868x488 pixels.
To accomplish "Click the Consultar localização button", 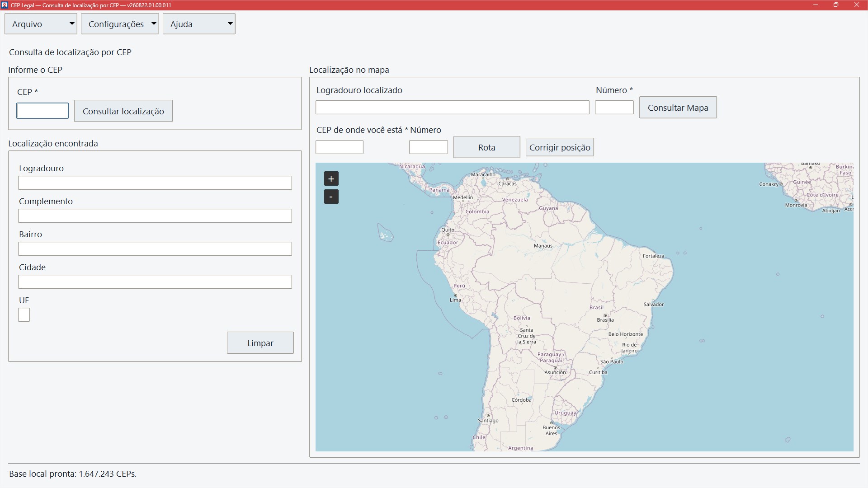I will [x=123, y=111].
